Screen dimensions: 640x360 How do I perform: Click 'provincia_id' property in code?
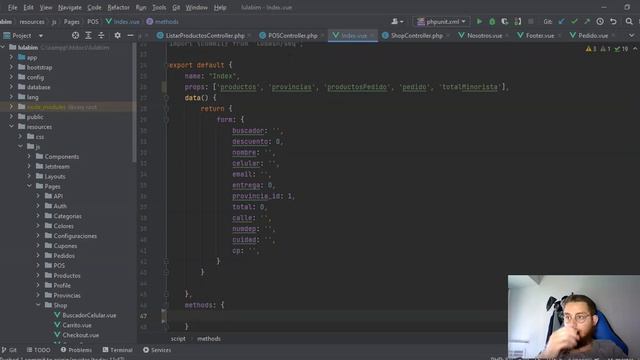pyautogui.click(x=257, y=196)
